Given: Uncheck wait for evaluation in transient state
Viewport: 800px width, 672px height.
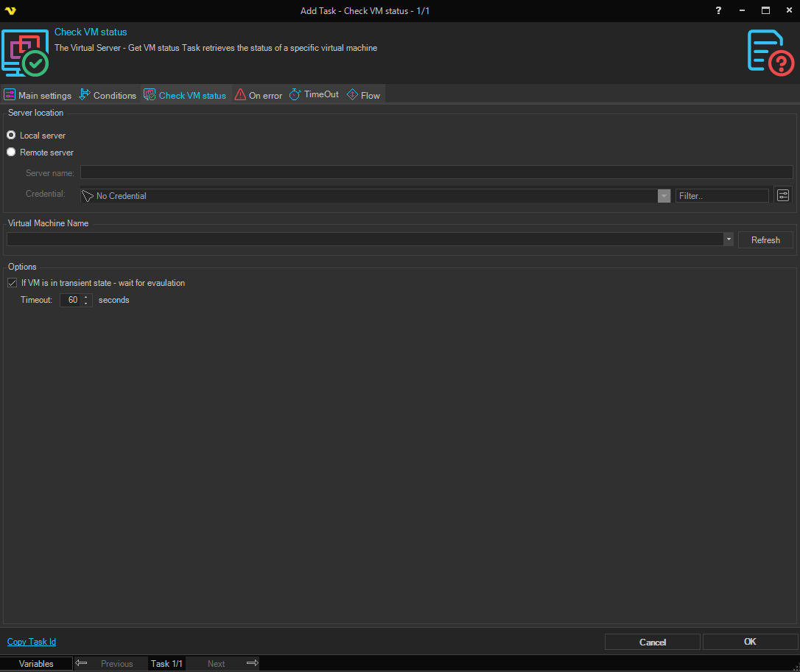Looking at the screenshot, I should 12,283.
